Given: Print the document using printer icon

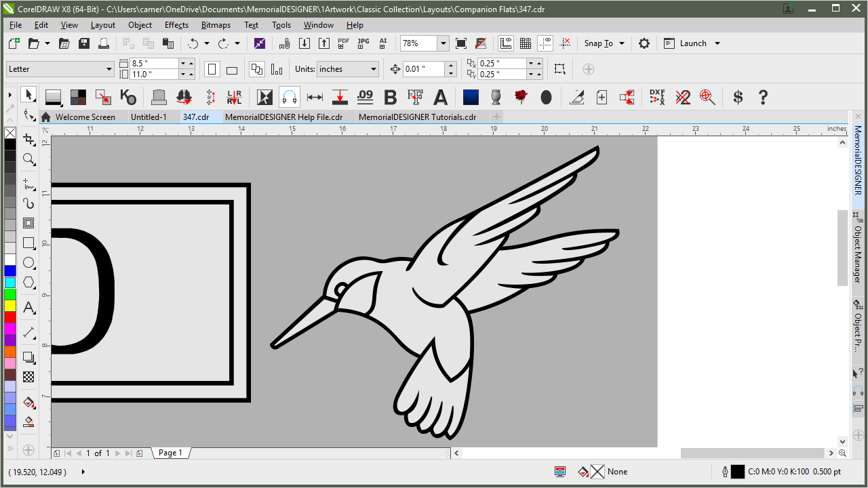Looking at the screenshot, I should 104,43.
